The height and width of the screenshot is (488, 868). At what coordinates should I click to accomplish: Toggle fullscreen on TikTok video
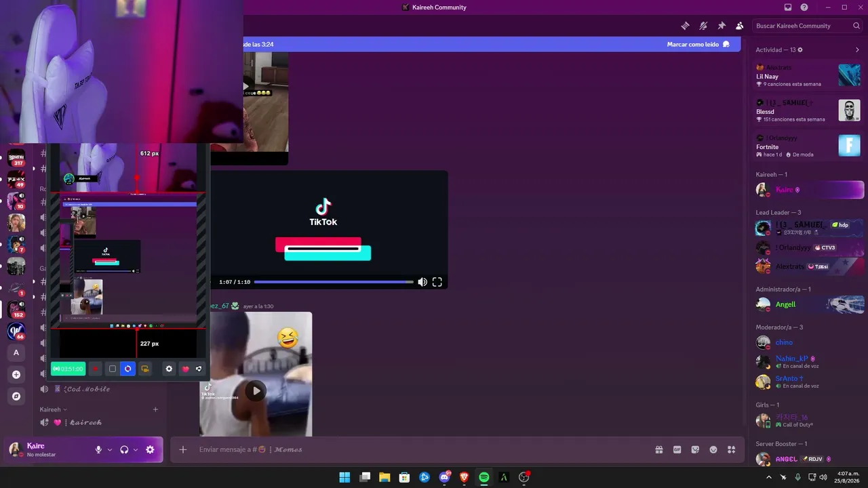tap(437, 282)
